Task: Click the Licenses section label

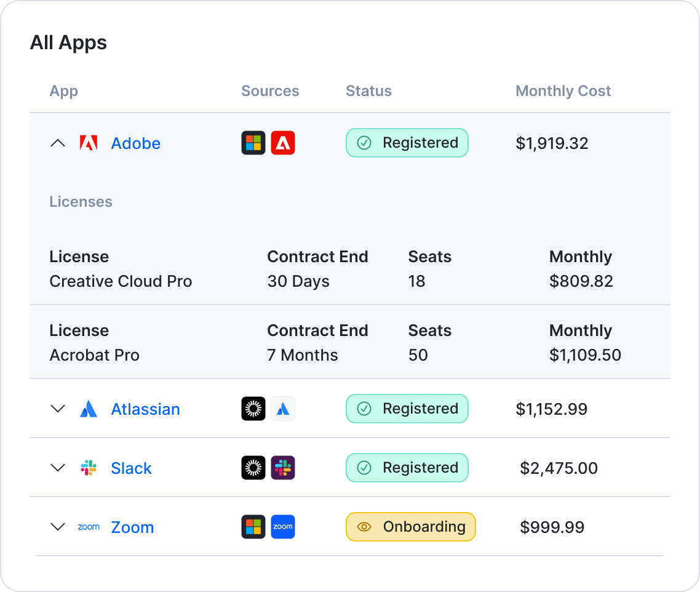Action: pyautogui.click(x=81, y=201)
